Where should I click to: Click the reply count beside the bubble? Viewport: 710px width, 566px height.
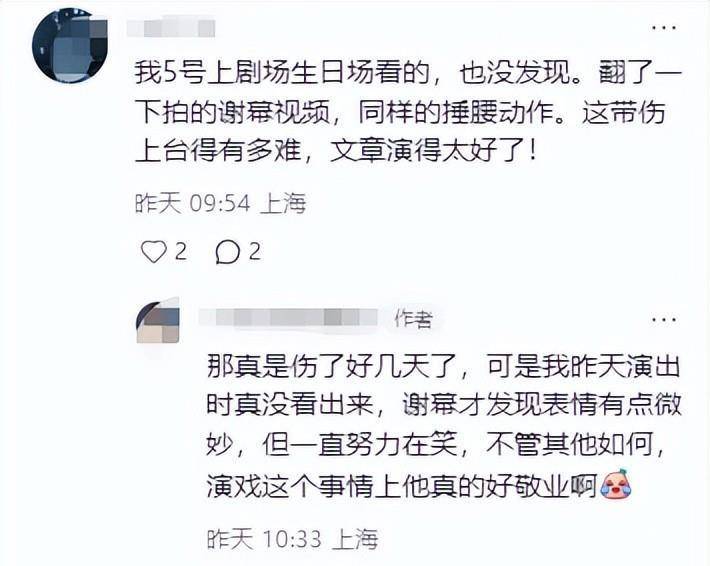(255, 251)
